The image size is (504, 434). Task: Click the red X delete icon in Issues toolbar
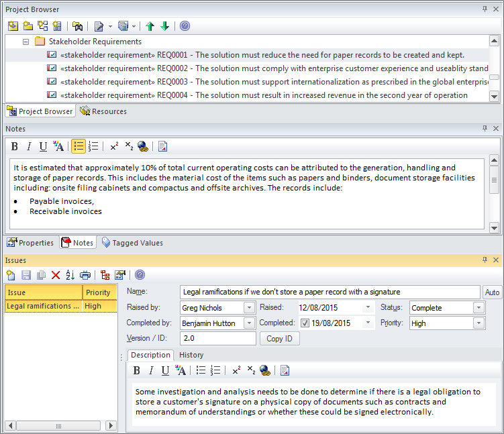pyautogui.click(x=56, y=275)
